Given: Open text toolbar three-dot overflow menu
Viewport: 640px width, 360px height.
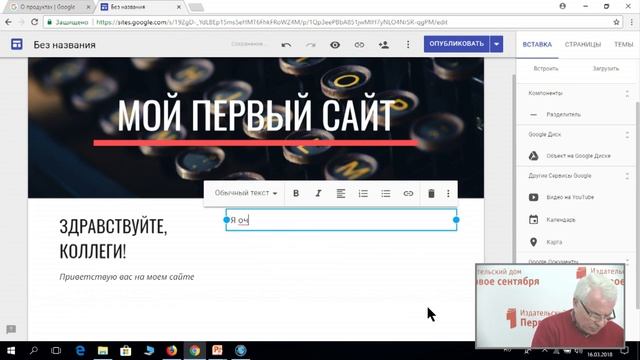Looking at the screenshot, I should pos(448,193).
